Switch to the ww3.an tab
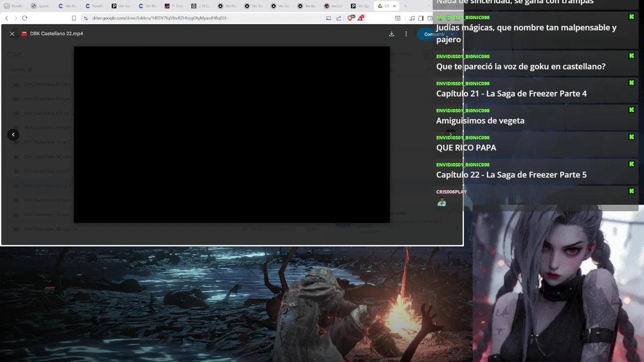 point(335,6)
